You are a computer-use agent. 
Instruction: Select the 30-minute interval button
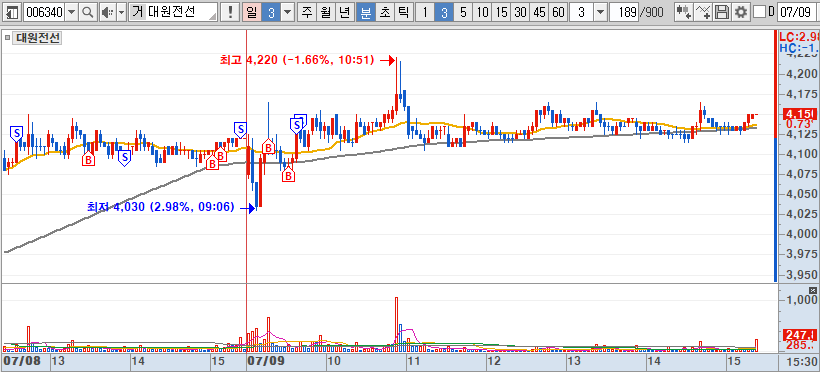[520, 12]
